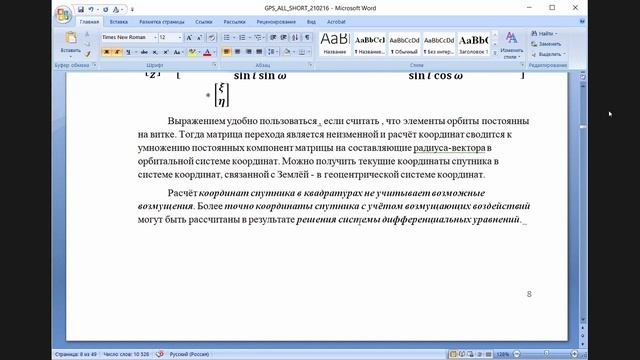This screenshot has height=360, width=640.
Task: Redo the last action
Action: (x=105, y=9)
